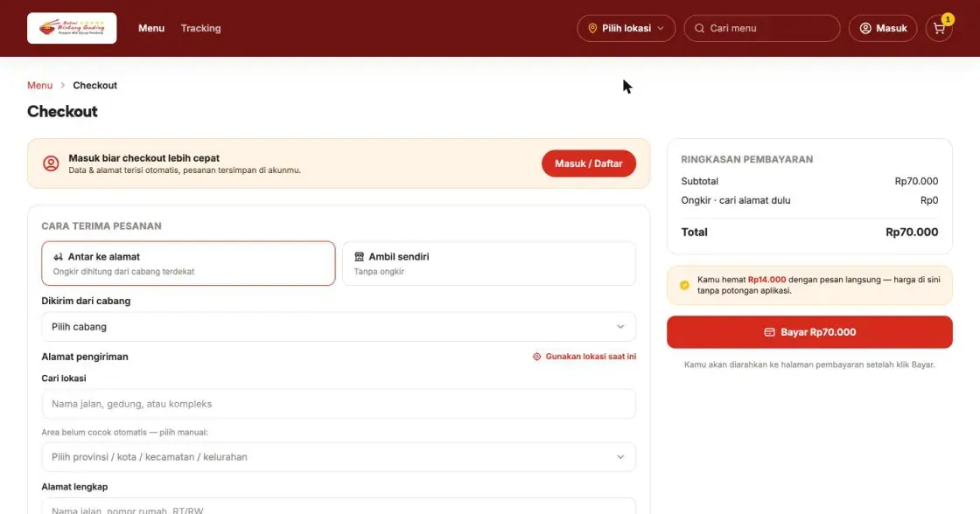Click the search magnifier icon

pos(699,28)
